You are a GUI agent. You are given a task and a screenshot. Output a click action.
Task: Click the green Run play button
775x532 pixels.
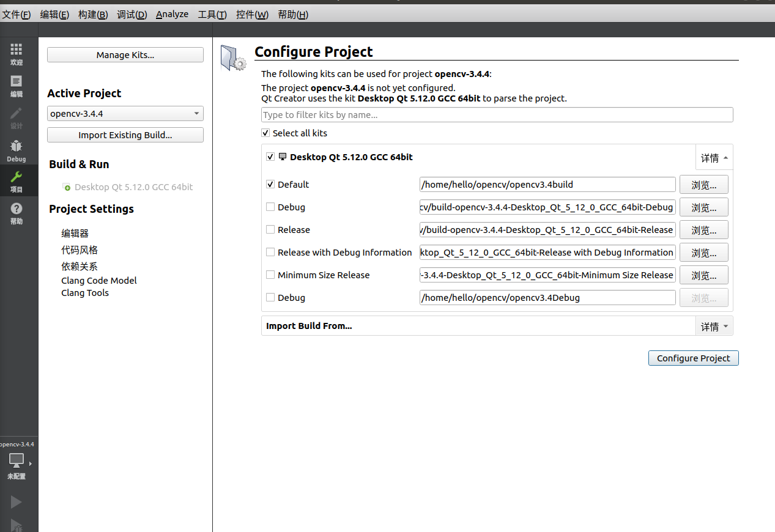click(x=16, y=502)
